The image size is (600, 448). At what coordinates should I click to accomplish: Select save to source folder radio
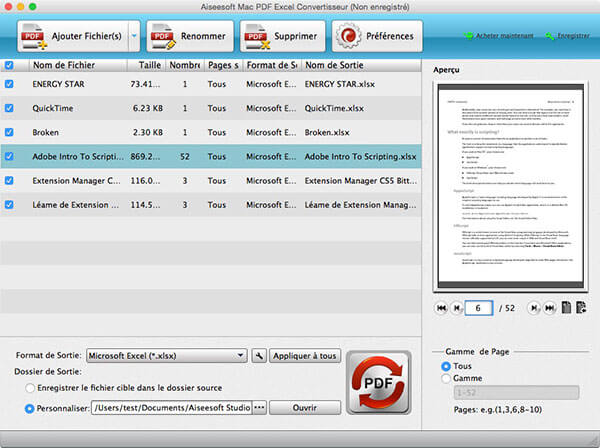30,388
